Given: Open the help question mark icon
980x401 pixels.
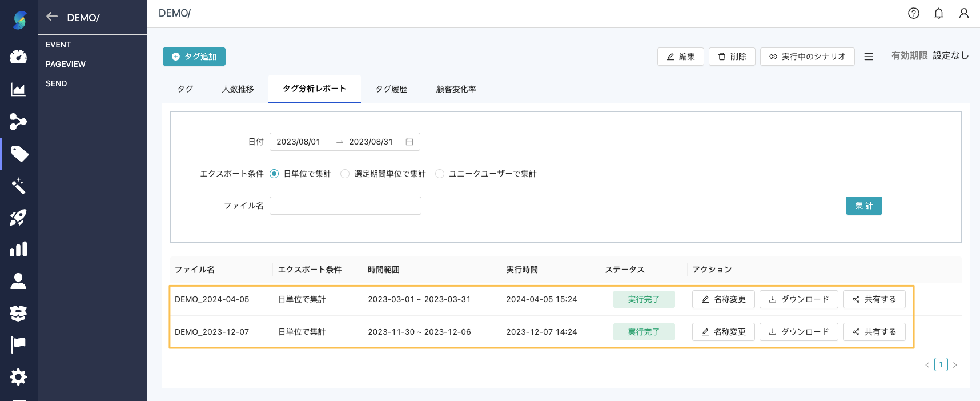Looking at the screenshot, I should pyautogui.click(x=913, y=13).
